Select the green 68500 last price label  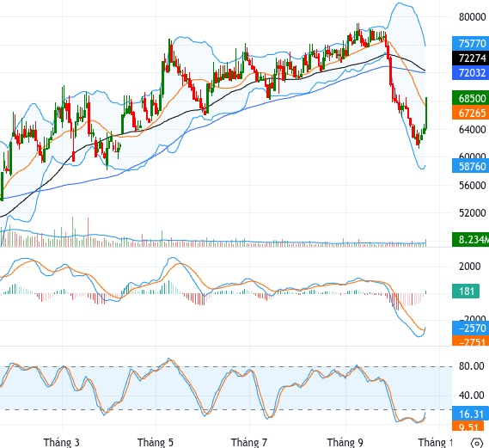point(471,98)
